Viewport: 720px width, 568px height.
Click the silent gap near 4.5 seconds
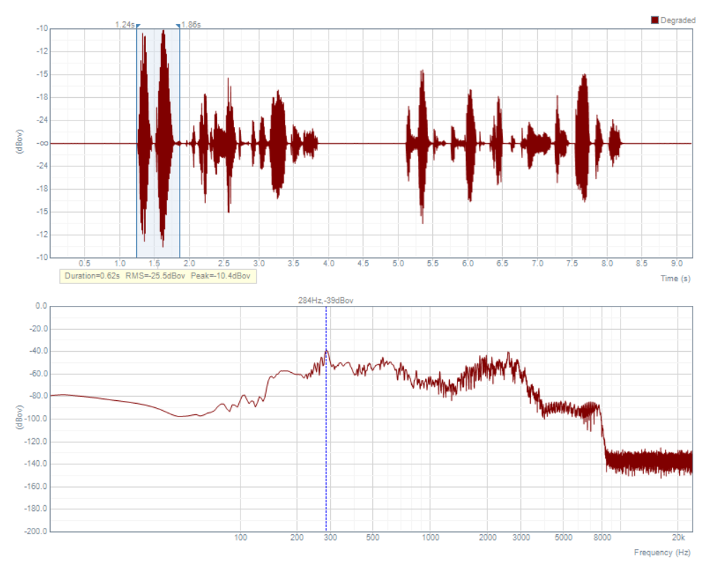362,143
